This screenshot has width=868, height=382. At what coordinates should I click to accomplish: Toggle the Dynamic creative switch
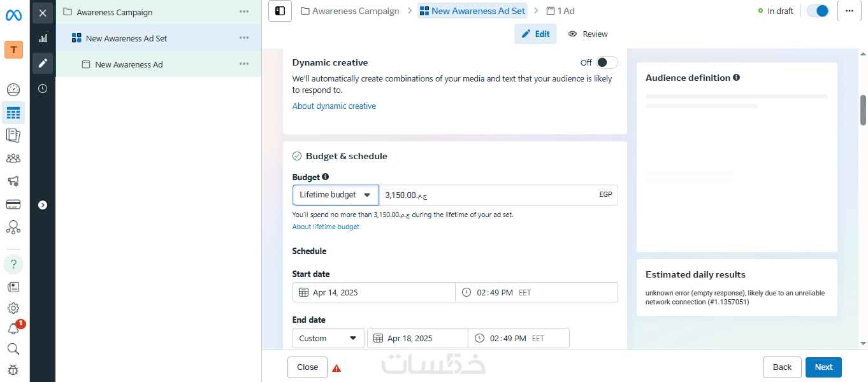coord(607,62)
